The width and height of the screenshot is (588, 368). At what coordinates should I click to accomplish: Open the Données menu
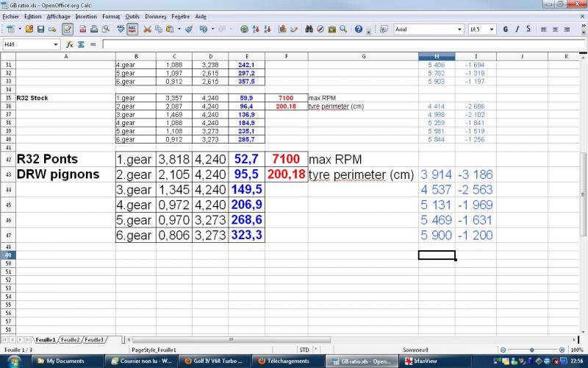(x=156, y=16)
